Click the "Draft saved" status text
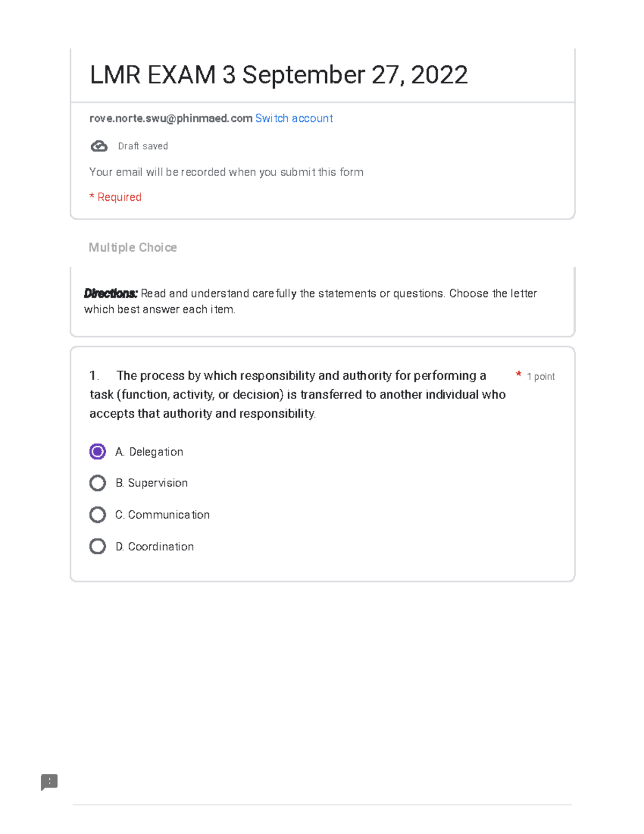The image size is (644, 834). coord(143,146)
